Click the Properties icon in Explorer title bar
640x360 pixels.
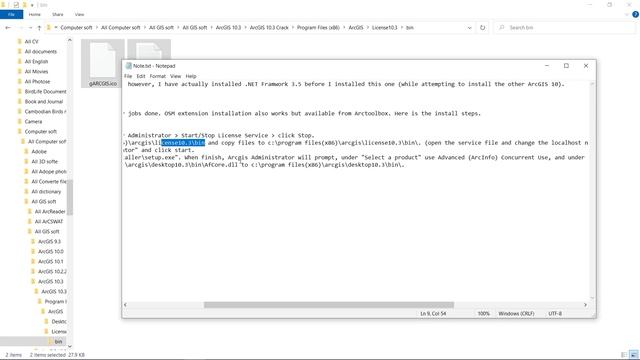pyautogui.click(x=16, y=5)
